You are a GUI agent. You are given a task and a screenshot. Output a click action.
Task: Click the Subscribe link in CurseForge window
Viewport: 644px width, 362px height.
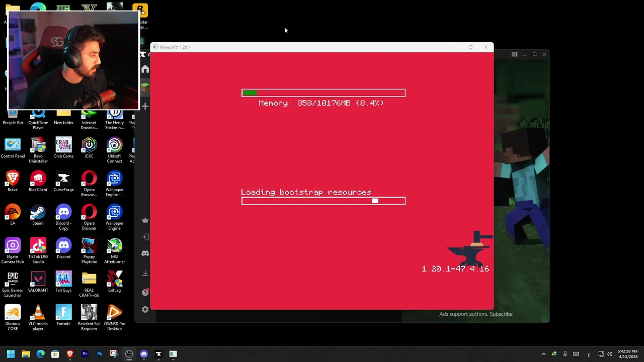pos(501,314)
